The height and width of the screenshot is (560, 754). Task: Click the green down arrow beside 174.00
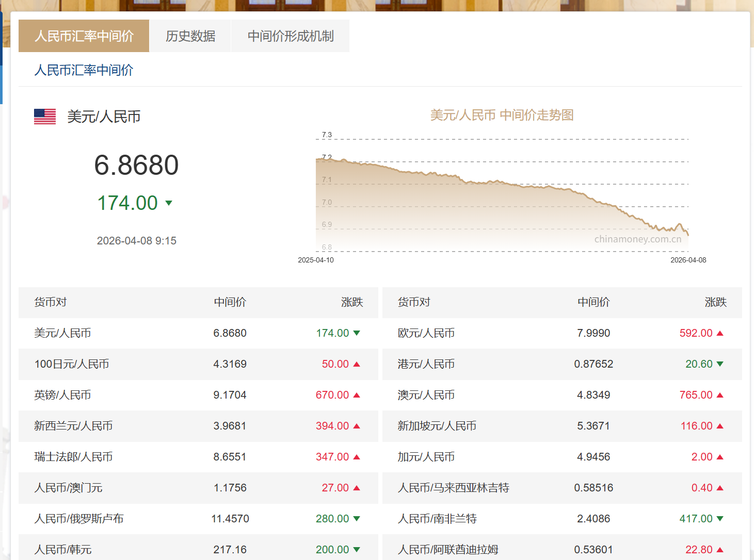pos(169,203)
